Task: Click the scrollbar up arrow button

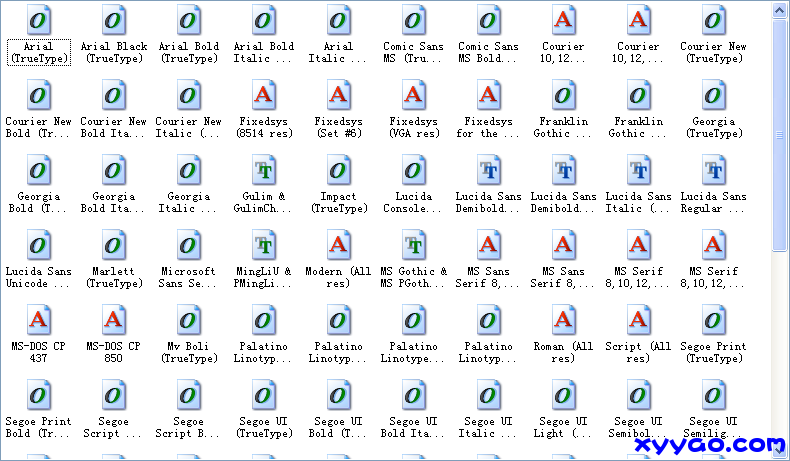Action: click(x=780, y=11)
